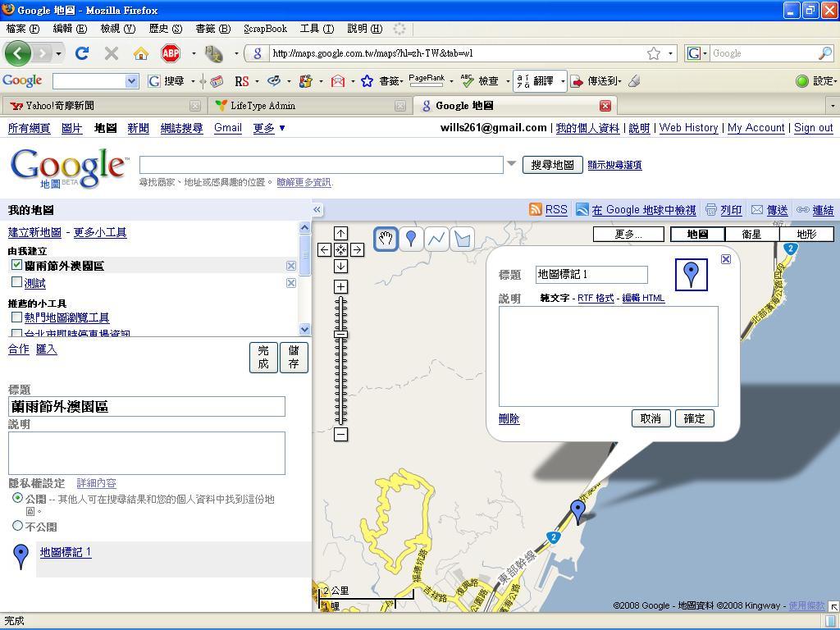
Task: Select the draw line tool
Action: [x=436, y=239]
